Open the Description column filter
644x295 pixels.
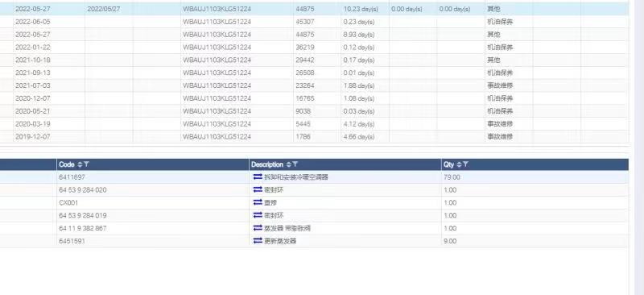[x=295, y=164]
